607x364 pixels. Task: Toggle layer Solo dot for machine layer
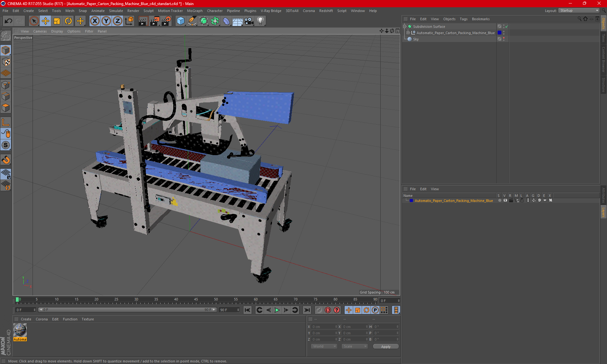click(x=500, y=200)
